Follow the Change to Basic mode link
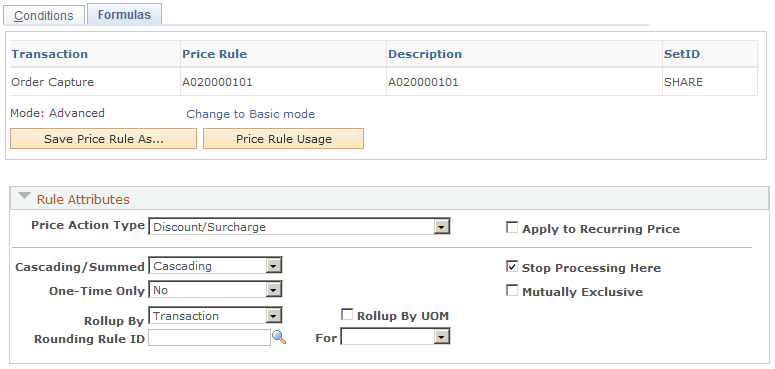This screenshot has height=369, width=775. pyautogui.click(x=251, y=114)
